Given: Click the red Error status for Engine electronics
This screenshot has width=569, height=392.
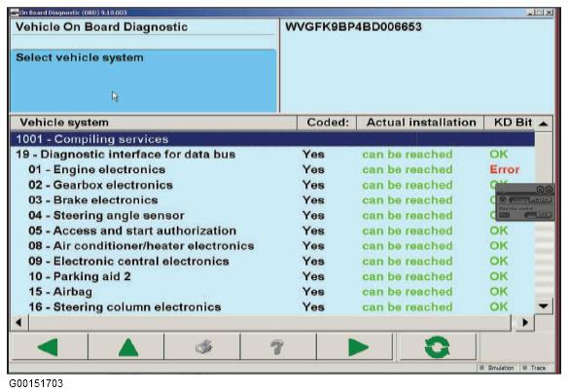Looking at the screenshot, I should pyautogui.click(x=505, y=169).
